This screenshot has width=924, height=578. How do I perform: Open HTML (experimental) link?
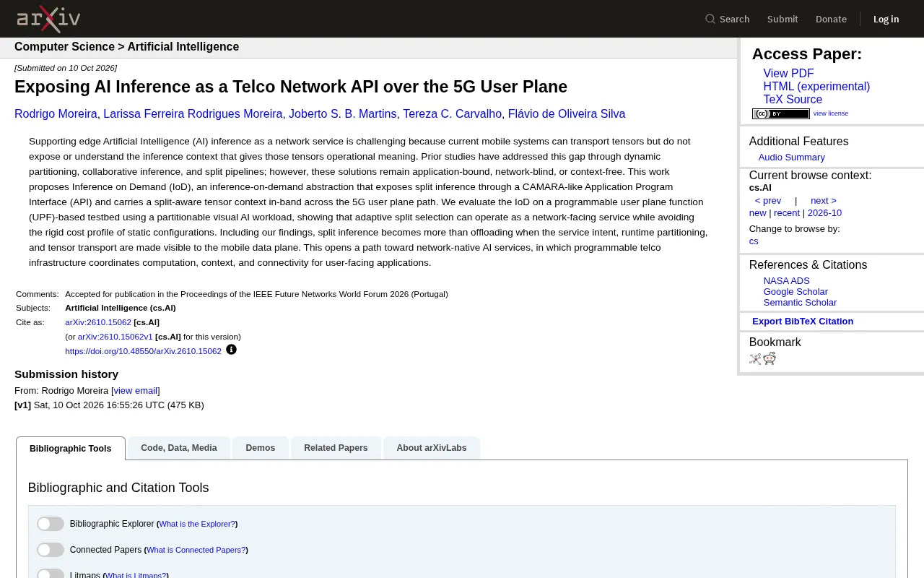[x=816, y=87]
